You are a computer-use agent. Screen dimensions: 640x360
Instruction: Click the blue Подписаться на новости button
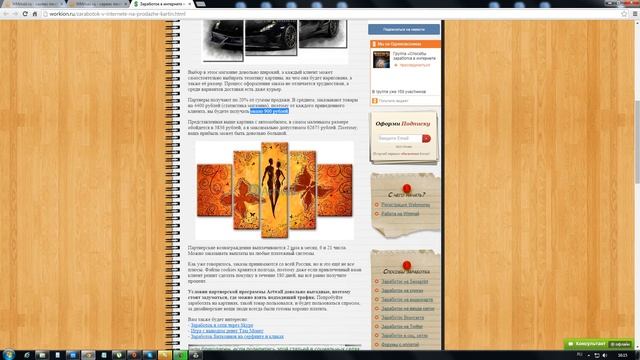[404, 29]
